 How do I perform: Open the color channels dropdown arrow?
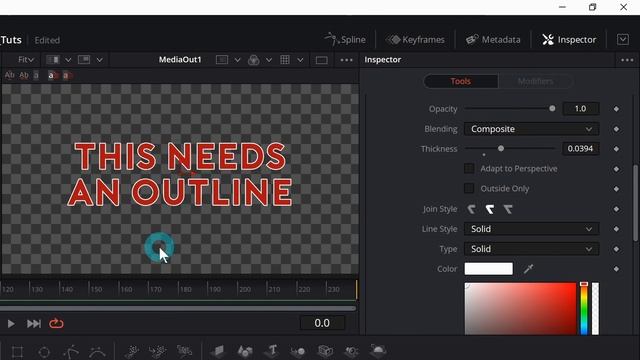tap(269, 60)
